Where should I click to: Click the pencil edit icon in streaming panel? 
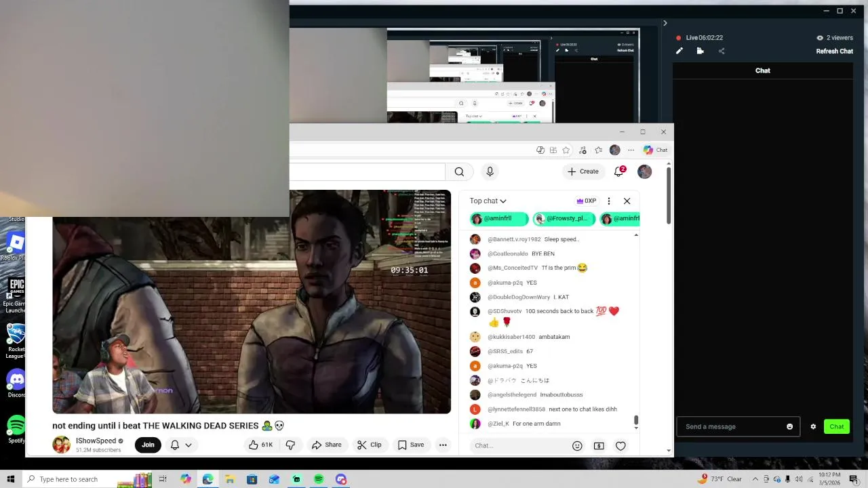[679, 51]
